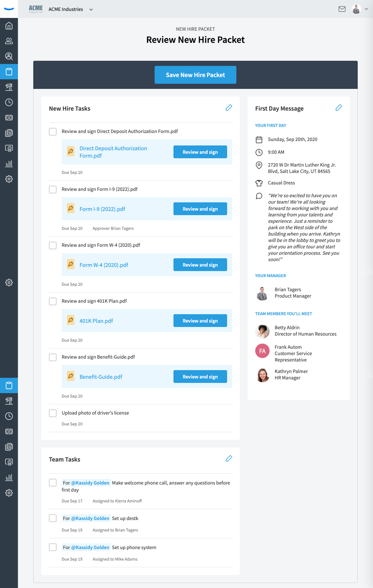Click Betty Aldrin's profile photo
Image resolution: width=373 pixels, height=588 pixels.
(262, 331)
